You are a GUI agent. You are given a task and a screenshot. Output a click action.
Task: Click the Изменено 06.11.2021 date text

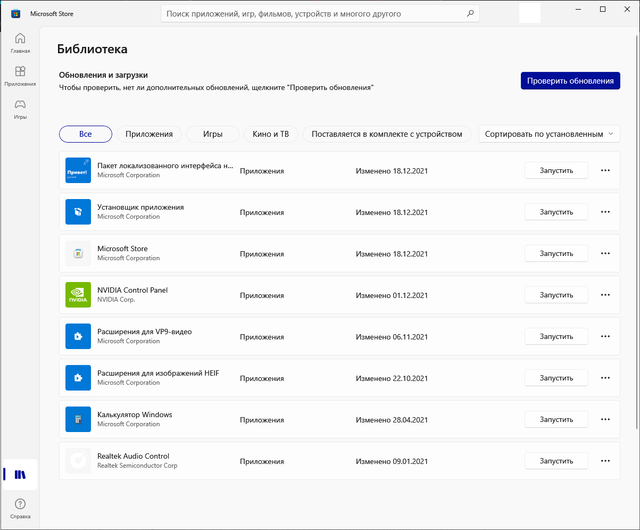click(391, 337)
